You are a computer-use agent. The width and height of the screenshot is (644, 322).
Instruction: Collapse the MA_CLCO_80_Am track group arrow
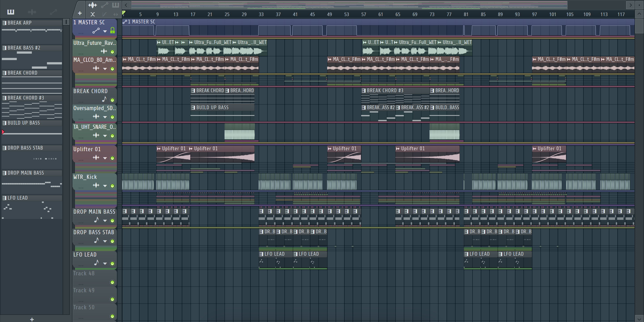coord(105,69)
